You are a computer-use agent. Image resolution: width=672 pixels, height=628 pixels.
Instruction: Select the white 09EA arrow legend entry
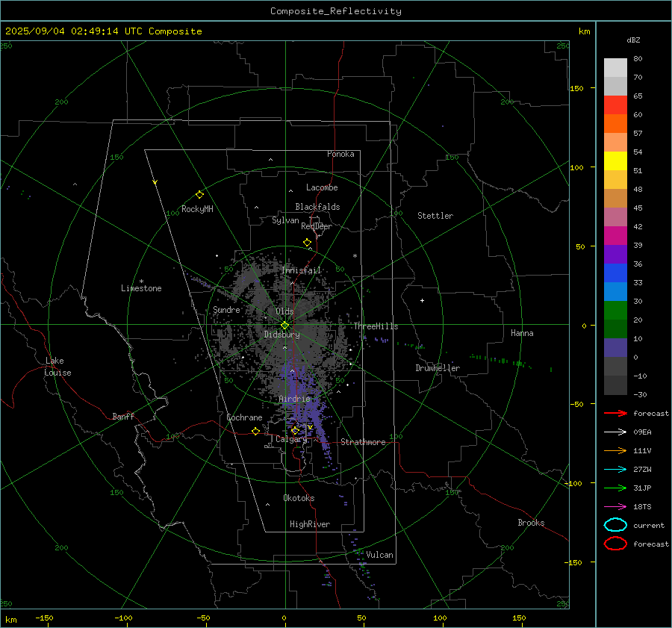(x=615, y=432)
